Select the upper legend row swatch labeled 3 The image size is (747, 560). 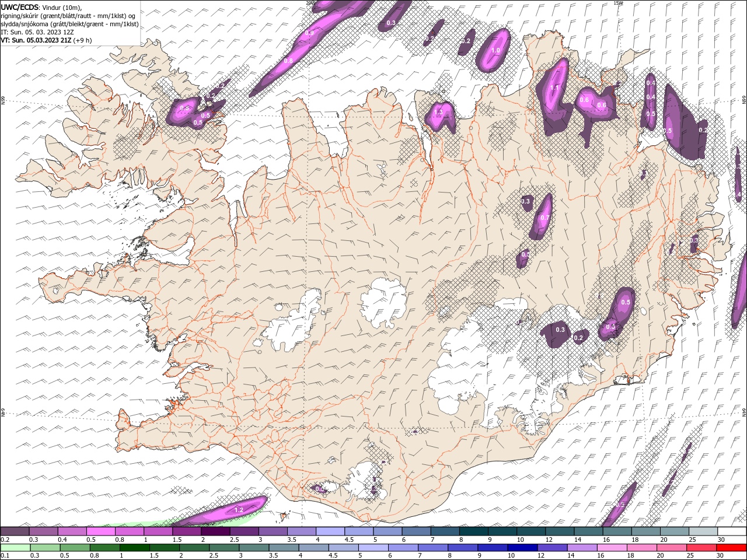click(273, 531)
